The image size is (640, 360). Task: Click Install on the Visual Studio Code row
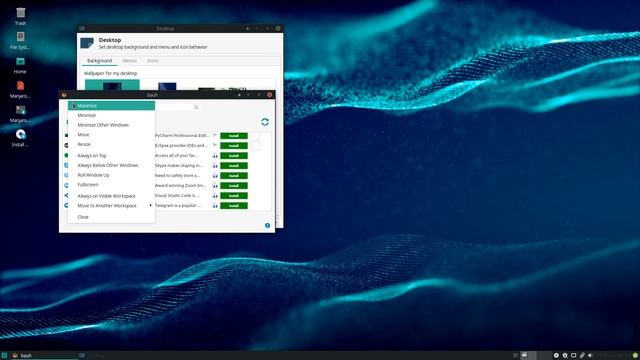click(x=234, y=196)
